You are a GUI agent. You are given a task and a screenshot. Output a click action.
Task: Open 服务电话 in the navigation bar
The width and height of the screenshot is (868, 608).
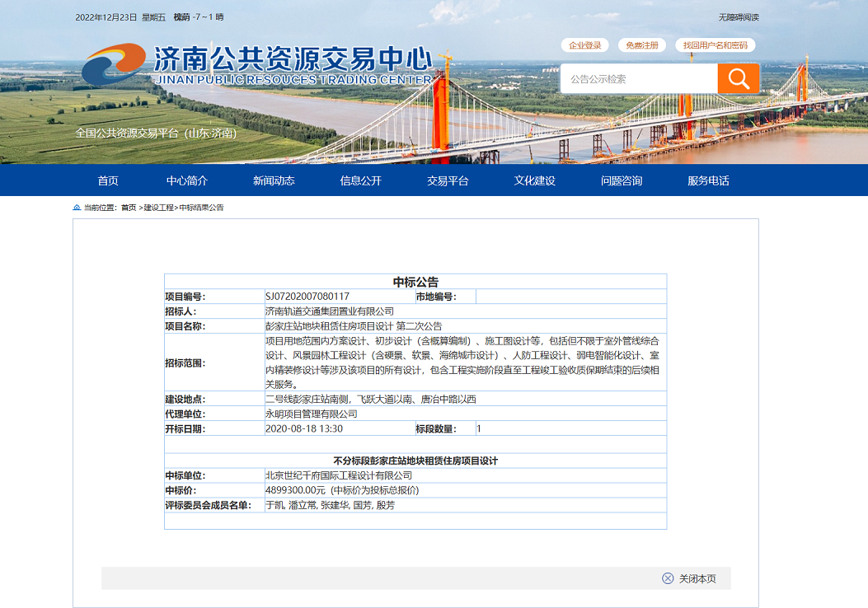[x=708, y=180]
